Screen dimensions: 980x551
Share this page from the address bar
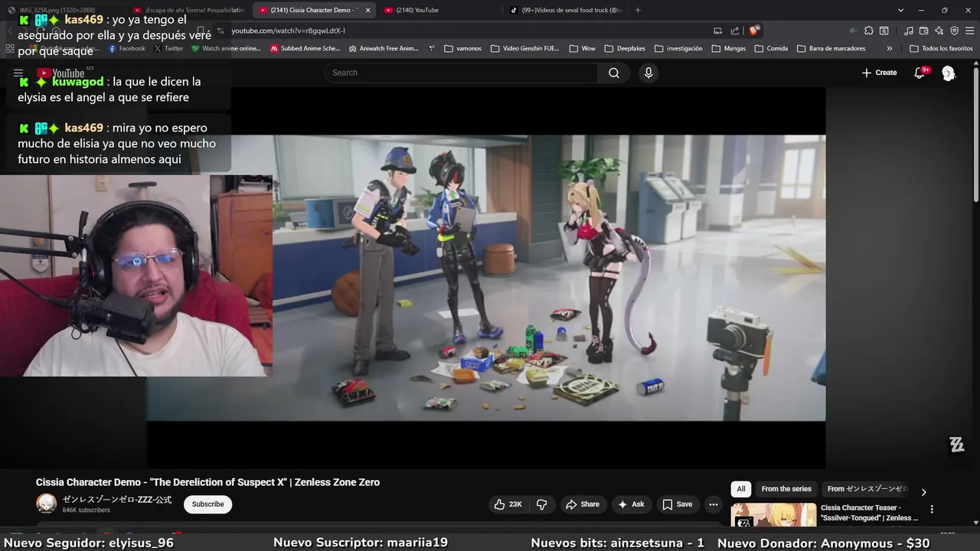735,31
